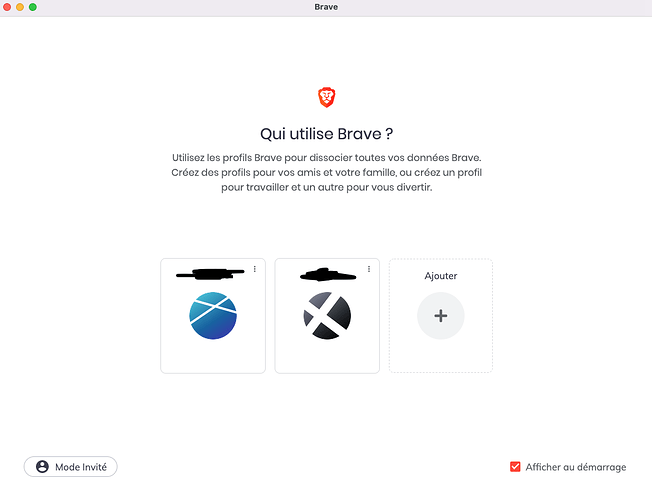This screenshot has width=652, height=500.
Task: Uncheck Afficher au démarrage checkbox
Action: [515, 467]
